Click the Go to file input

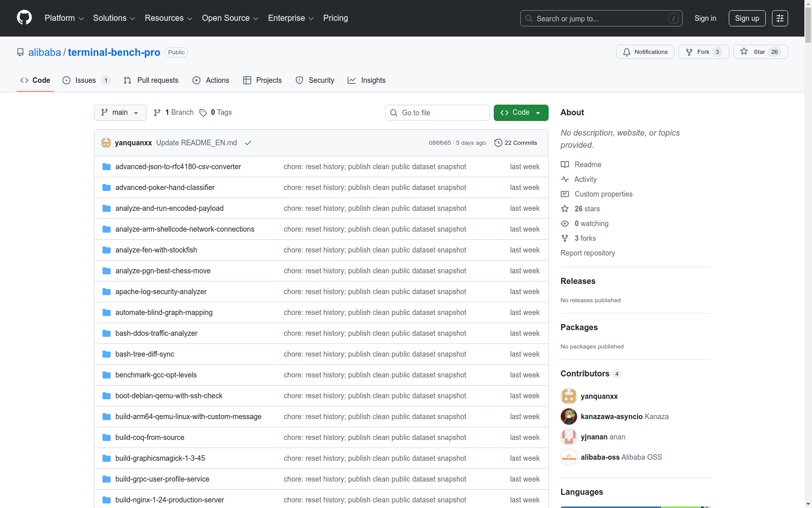point(437,113)
